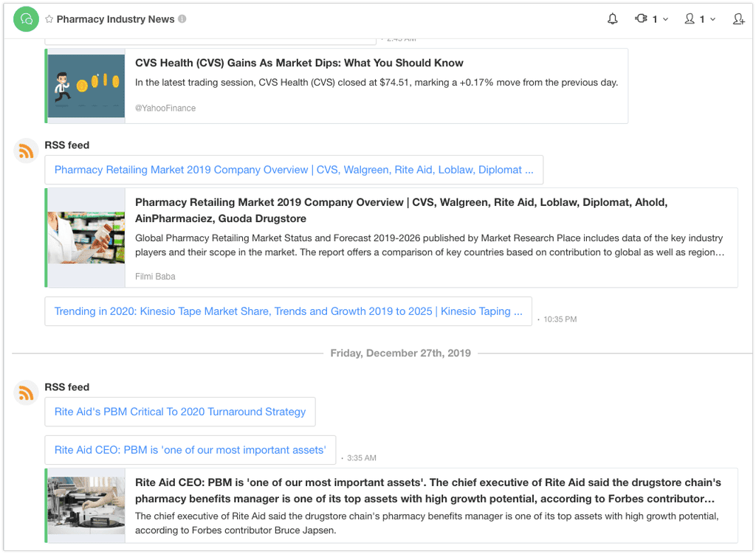This screenshot has height=554, width=756.
Task: Open pharmacy retailing article thumbnail
Action: [86, 238]
